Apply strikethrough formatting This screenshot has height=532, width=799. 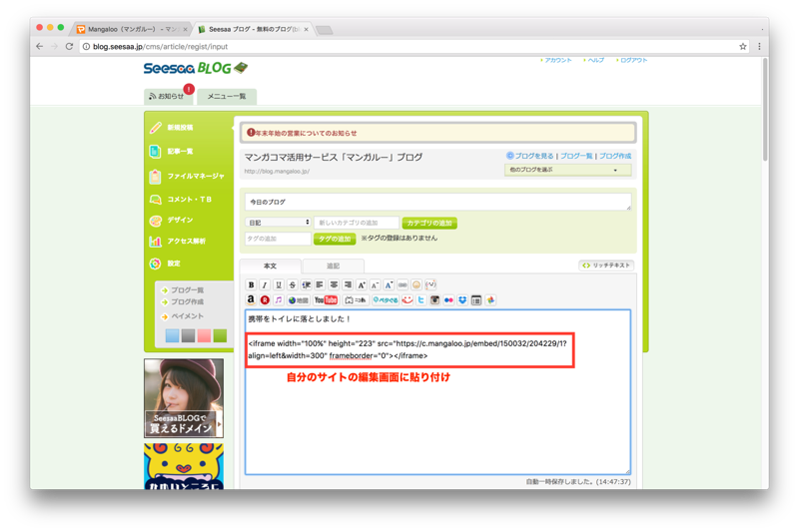coord(292,284)
